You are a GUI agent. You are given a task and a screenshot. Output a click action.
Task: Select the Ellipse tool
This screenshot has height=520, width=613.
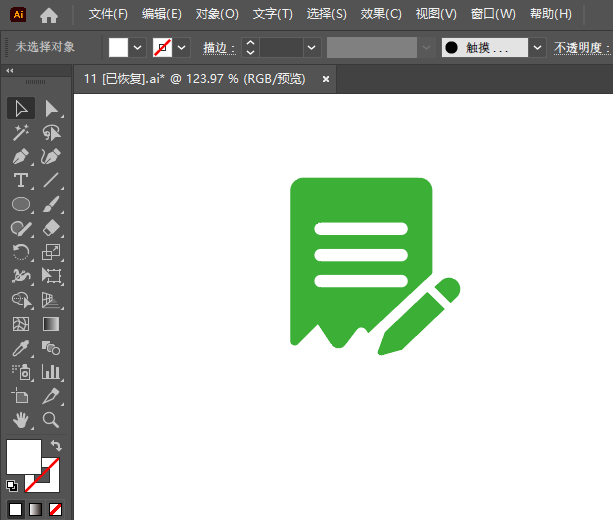pos(21,204)
